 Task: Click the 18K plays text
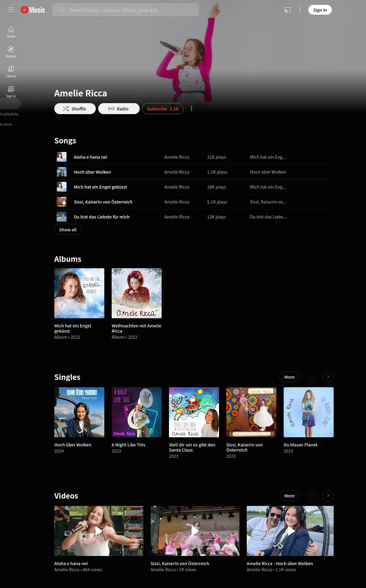point(217,187)
